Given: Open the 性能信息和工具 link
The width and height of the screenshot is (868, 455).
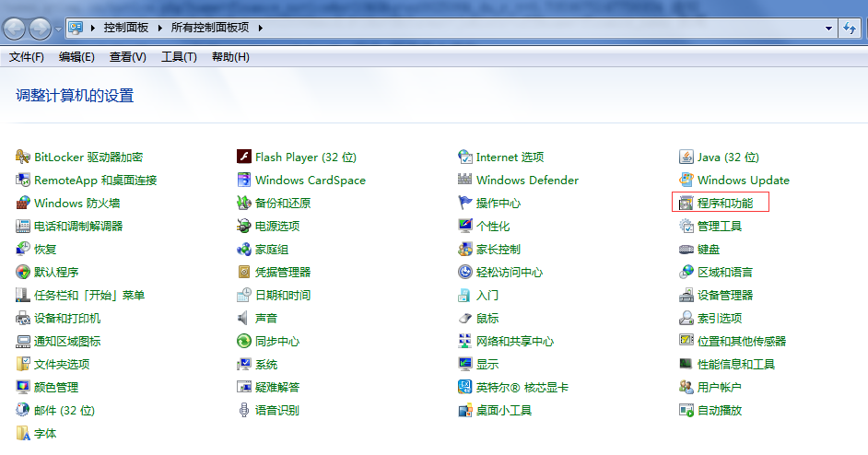Looking at the screenshot, I should point(736,364).
